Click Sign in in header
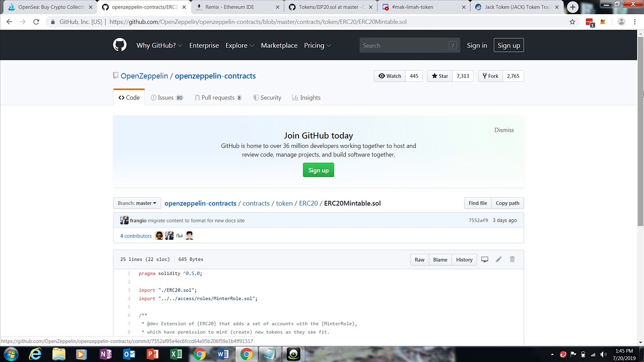Viewport: 644px width, 362px height. pyautogui.click(x=476, y=45)
